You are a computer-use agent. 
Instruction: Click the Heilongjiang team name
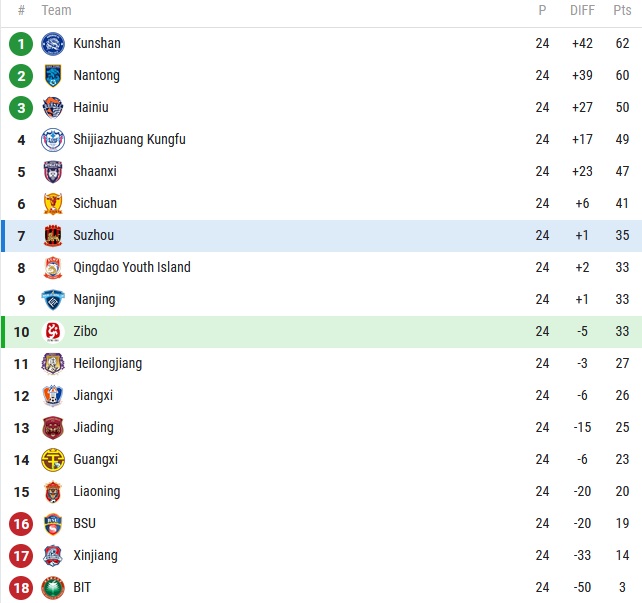point(107,364)
